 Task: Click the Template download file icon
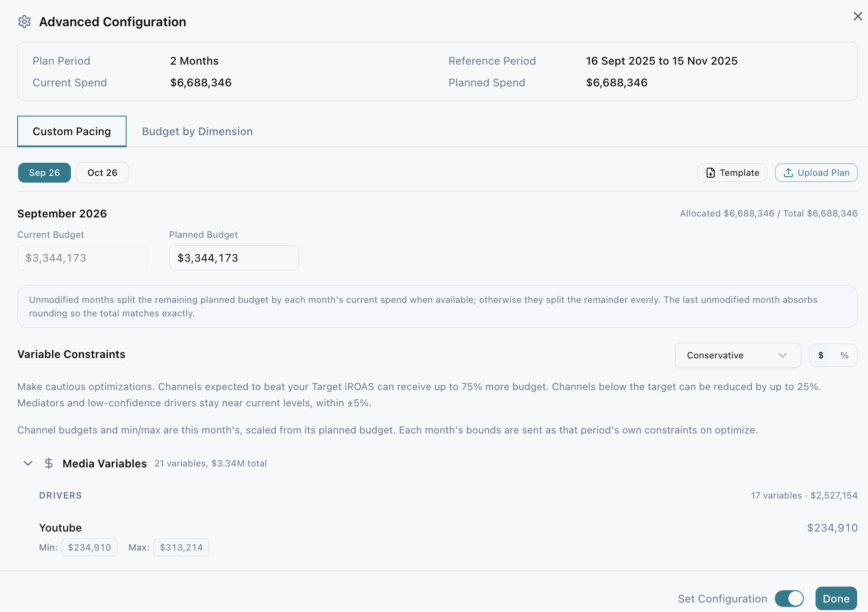711,173
